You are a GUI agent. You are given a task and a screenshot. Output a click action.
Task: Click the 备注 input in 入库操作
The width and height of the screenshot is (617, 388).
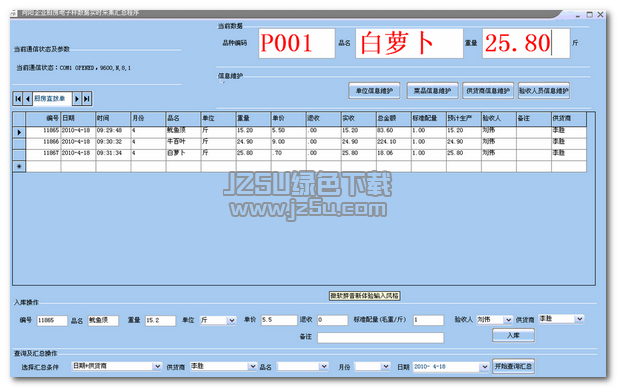(381, 338)
